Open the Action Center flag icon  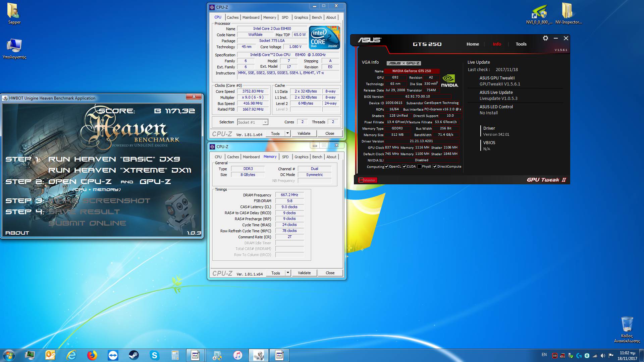[611, 356]
